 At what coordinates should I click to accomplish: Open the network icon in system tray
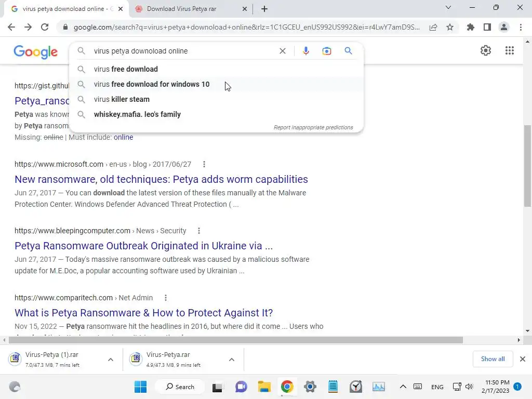click(x=457, y=387)
